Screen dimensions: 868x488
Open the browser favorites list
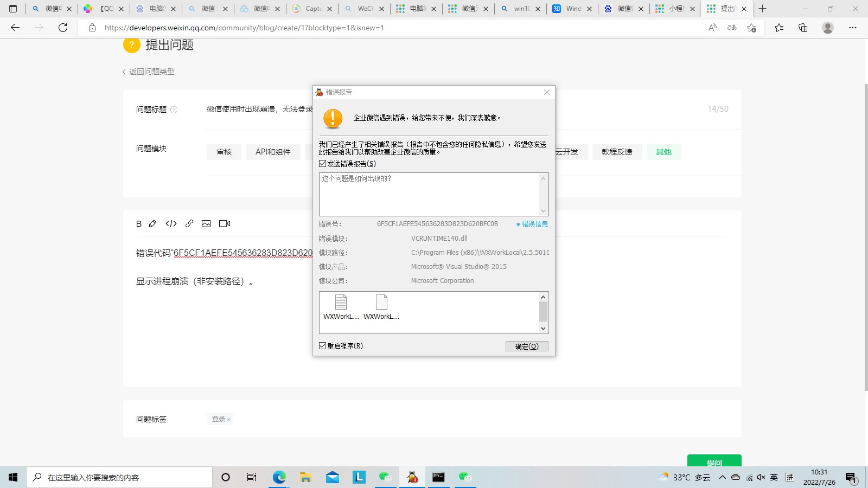click(x=779, y=28)
